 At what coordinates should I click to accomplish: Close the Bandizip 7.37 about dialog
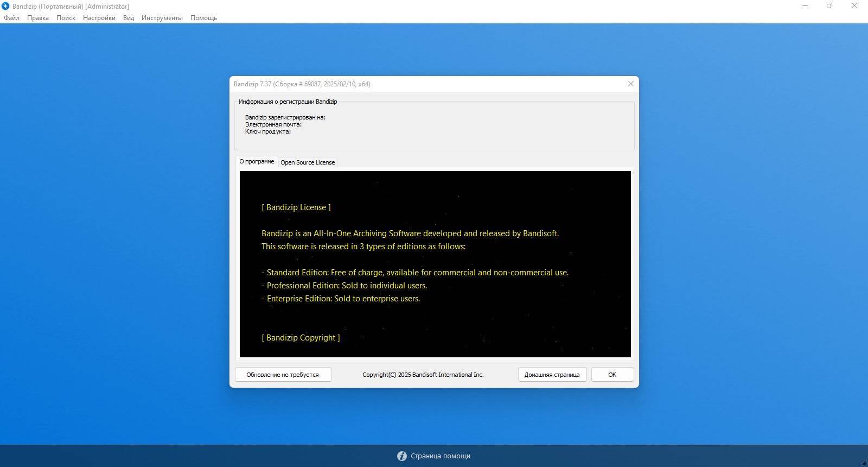tap(630, 84)
